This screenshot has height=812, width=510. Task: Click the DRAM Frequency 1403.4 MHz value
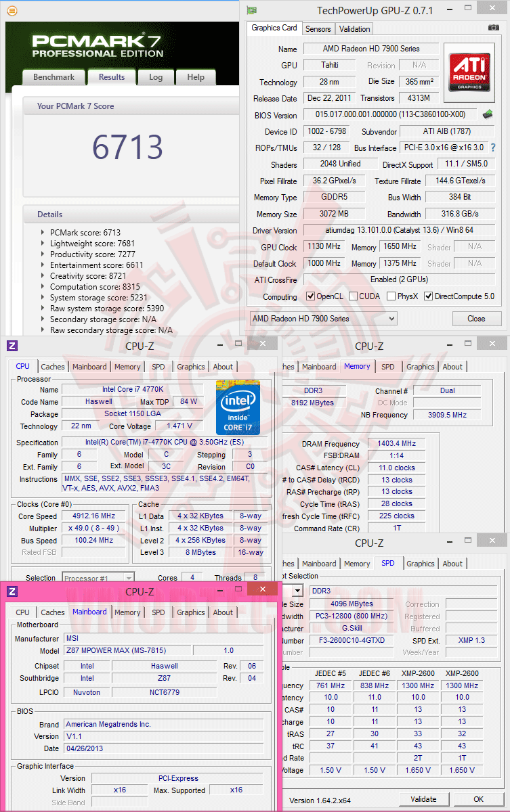pyautogui.click(x=397, y=444)
